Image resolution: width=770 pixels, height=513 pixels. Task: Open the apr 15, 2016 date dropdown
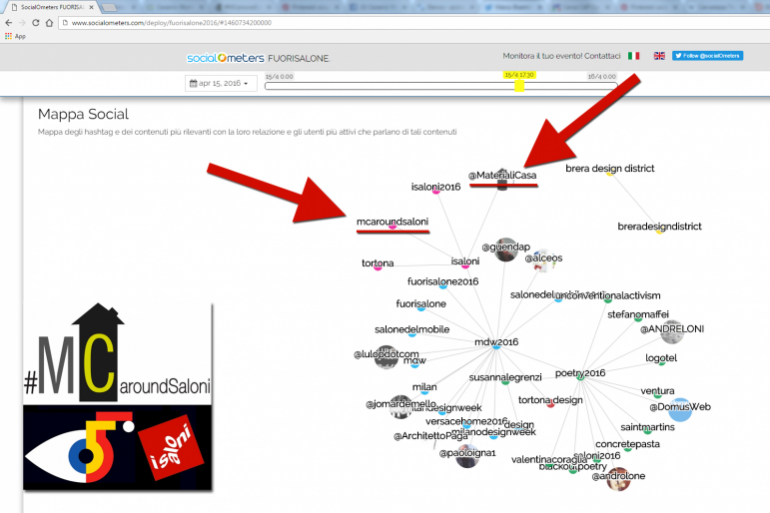[x=220, y=83]
